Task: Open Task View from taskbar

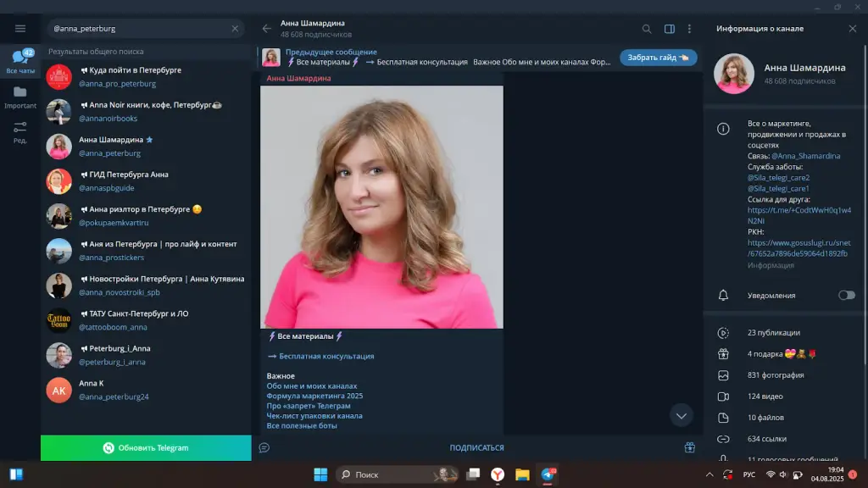Action: click(x=473, y=474)
